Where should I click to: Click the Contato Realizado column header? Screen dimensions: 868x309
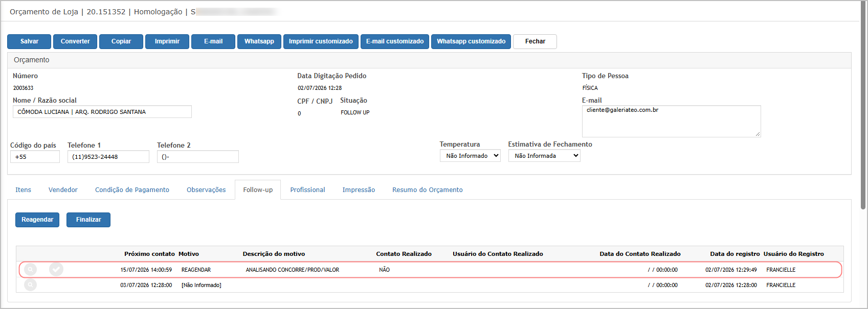[404, 254]
